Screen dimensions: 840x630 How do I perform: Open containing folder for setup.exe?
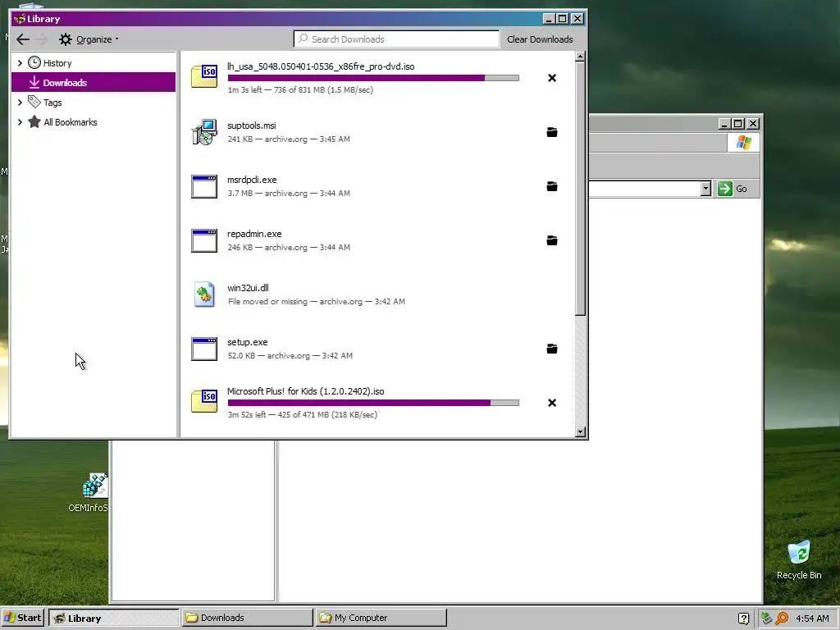552,348
